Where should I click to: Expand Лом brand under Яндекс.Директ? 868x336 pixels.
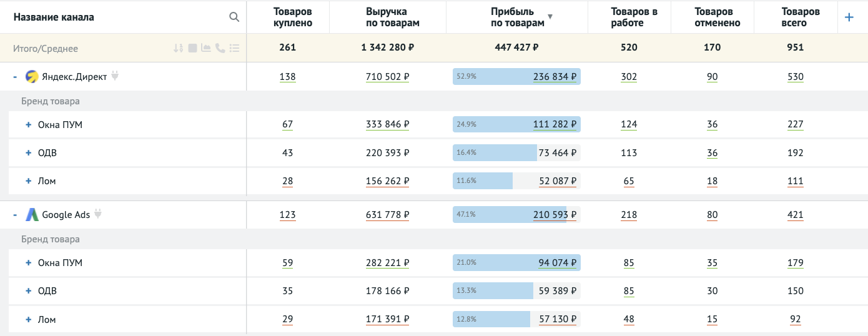click(28, 181)
